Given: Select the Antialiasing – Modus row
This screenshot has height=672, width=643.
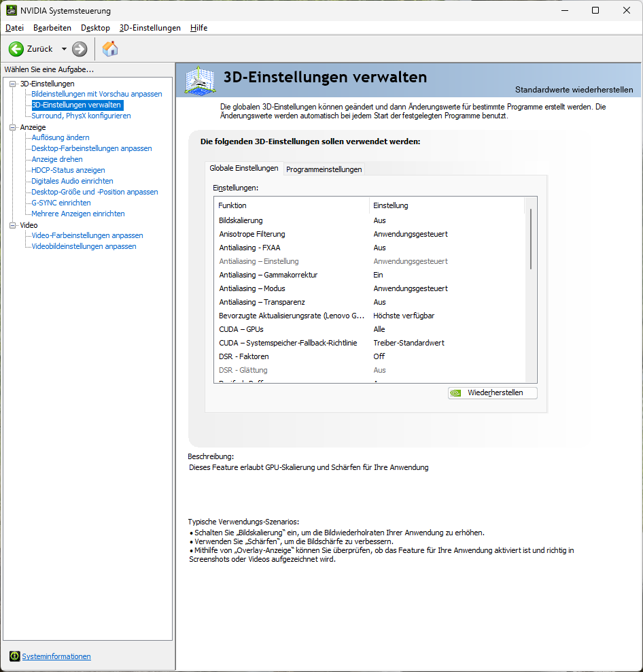Looking at the screenshot, I should (x=370, y=288).
